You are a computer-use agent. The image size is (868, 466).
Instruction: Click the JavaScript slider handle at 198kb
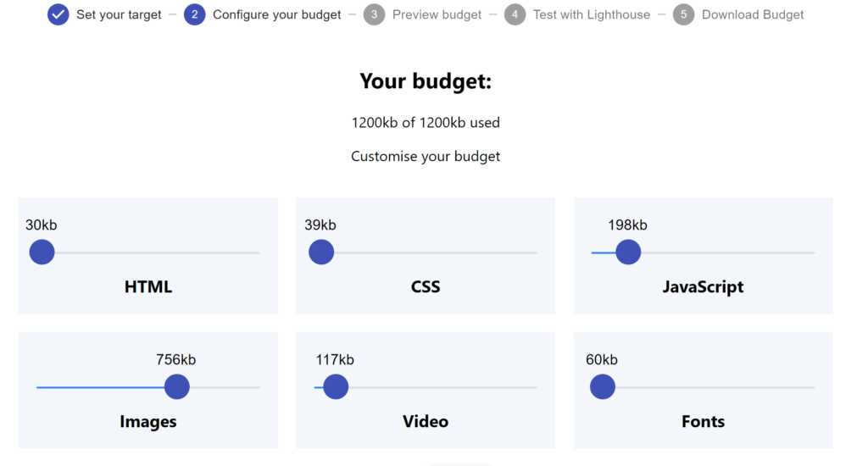click(628, 252)
